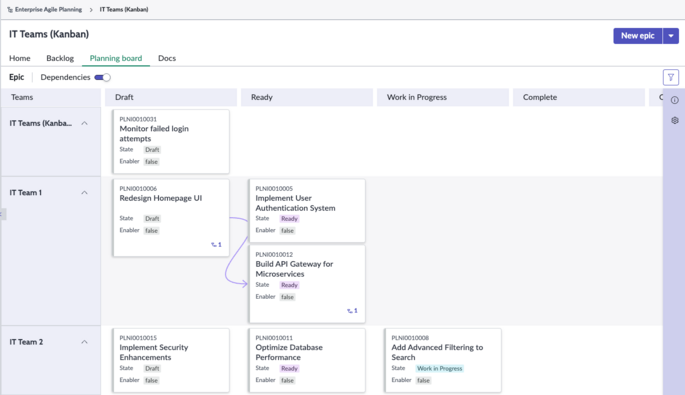Click ID PLNI0010012 on the card
Image resolution: width=685 pixels, height=395 pixels.
point(274,254)
